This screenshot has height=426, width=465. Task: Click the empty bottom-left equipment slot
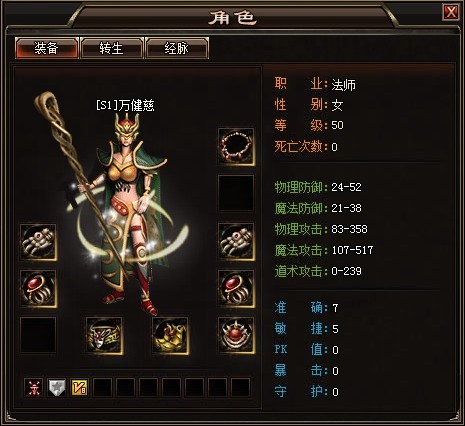[38, 335]
